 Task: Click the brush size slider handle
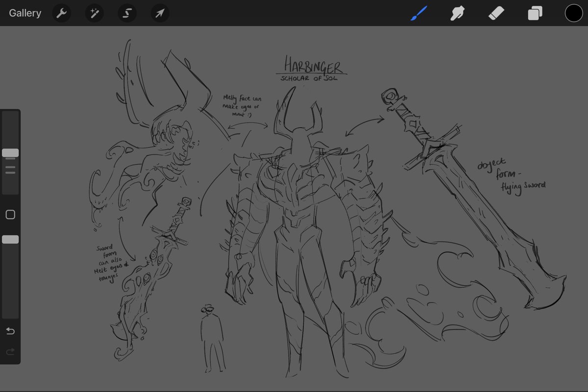(10, 153)
